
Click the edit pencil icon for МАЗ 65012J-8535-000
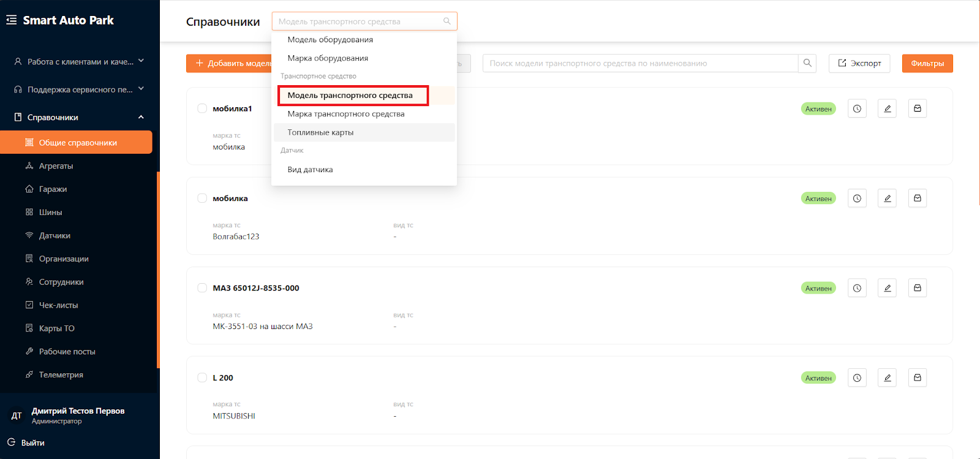point(887,288)
